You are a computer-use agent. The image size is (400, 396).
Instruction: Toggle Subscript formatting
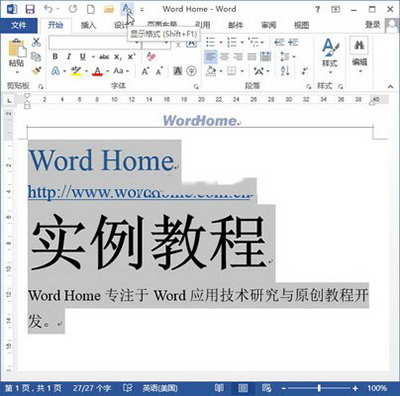(118, 57)
